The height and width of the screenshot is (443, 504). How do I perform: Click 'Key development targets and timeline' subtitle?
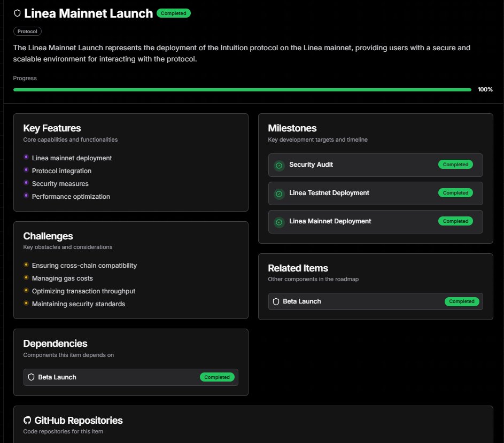pos(318,139)
